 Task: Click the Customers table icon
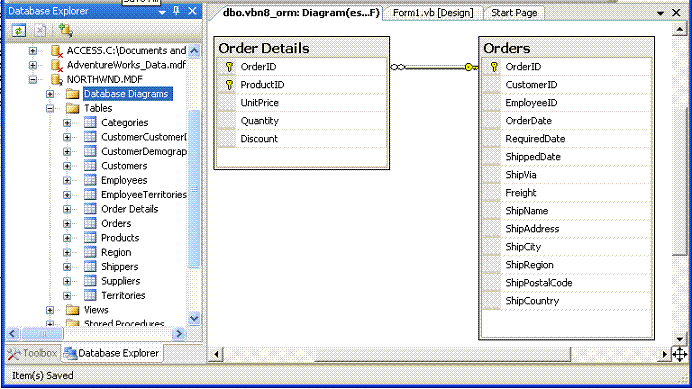[90, 166]
